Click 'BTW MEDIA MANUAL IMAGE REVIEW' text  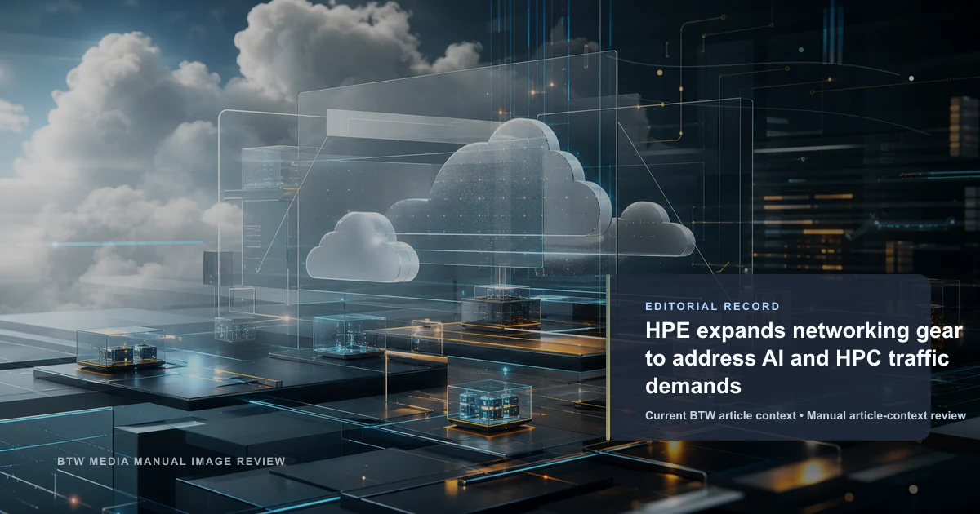[x=171, y=462]
